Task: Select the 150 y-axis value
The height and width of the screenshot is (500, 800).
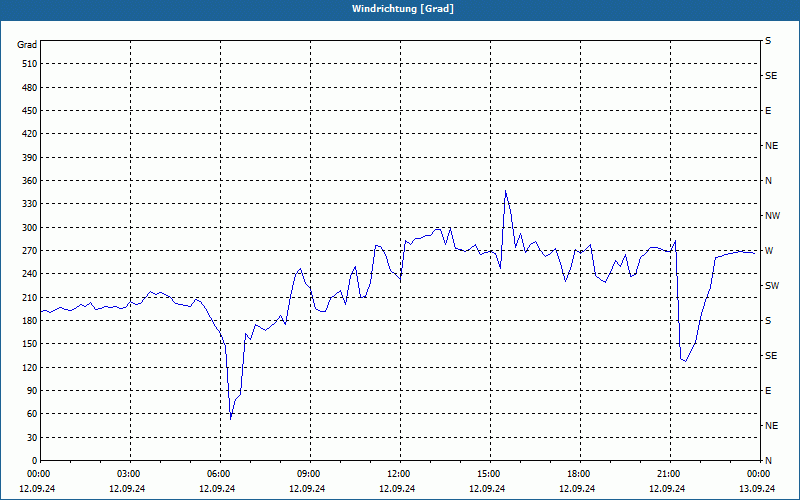Action: (29, 344)
